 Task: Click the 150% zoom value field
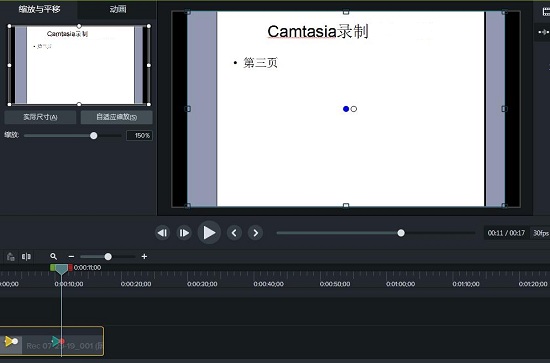(x=139, y=136)
